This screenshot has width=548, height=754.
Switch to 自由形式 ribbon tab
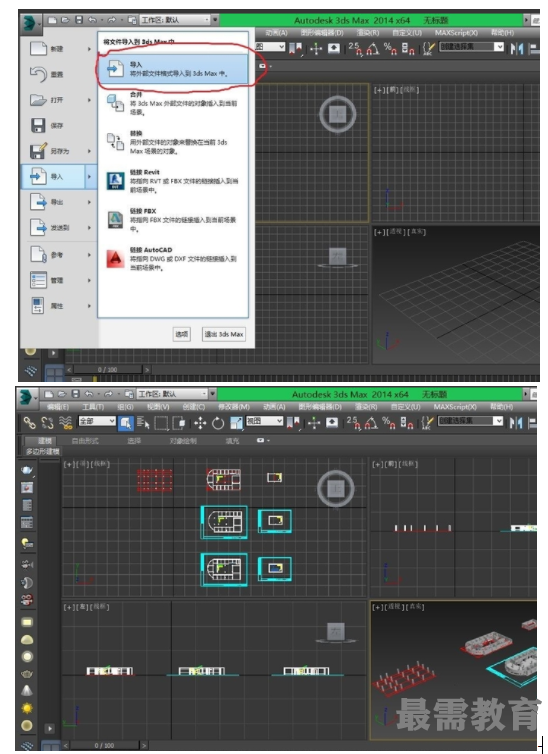coord(85,440)
